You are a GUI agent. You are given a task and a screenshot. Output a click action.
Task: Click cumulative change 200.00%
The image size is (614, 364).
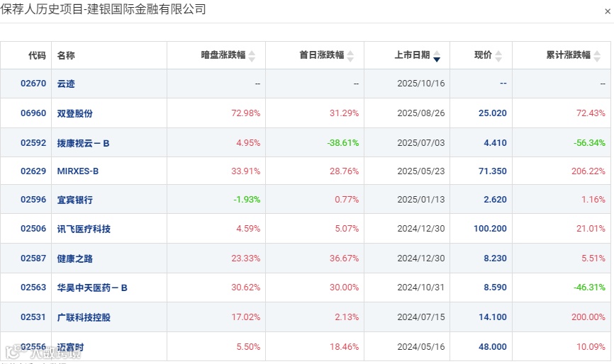(x=588, y=317)
